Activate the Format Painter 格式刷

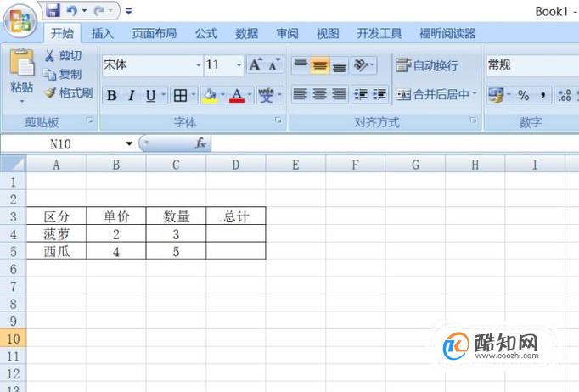68,92
